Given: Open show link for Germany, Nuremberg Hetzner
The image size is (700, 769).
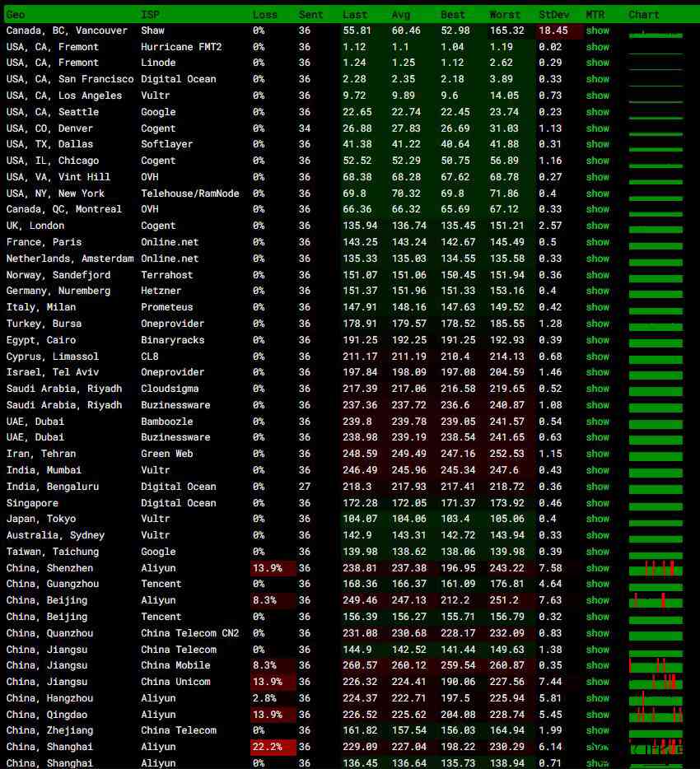Looking at the screenshot, I should 598,291.
